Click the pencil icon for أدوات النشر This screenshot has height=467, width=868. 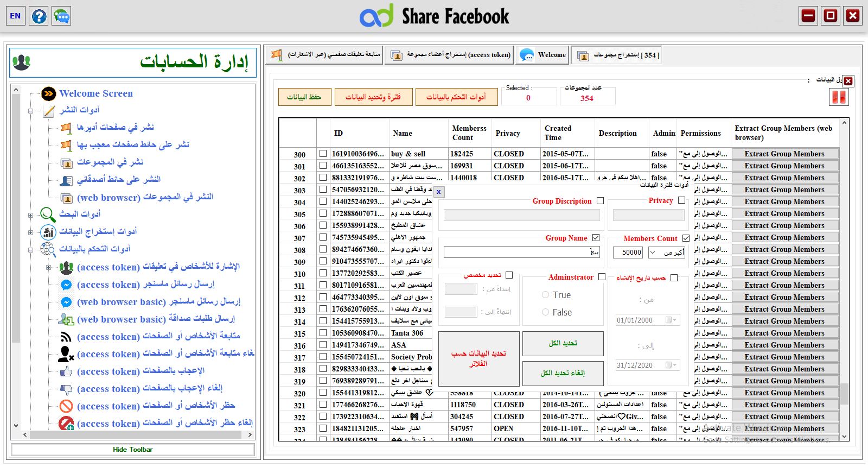[x=49, y=111]
